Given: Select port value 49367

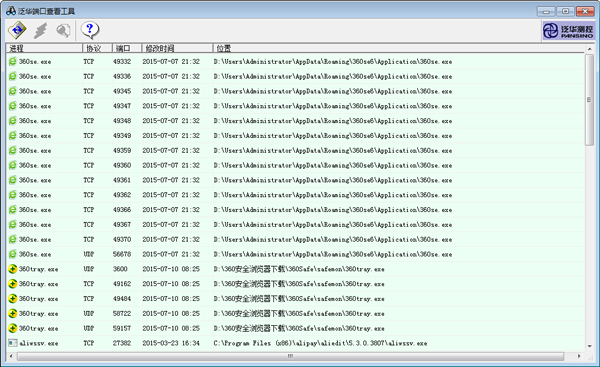Looking at the screenshot, I should coord(122,225).
